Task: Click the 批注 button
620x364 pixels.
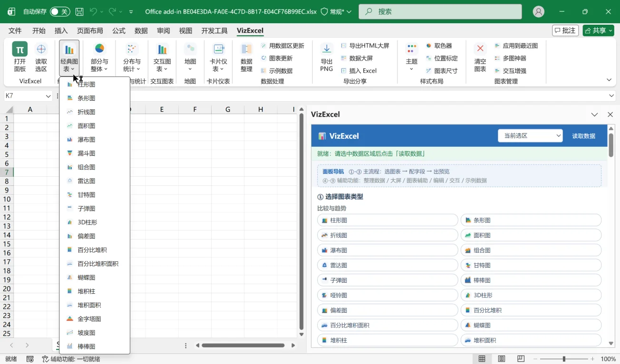Action: coord(565,30)
